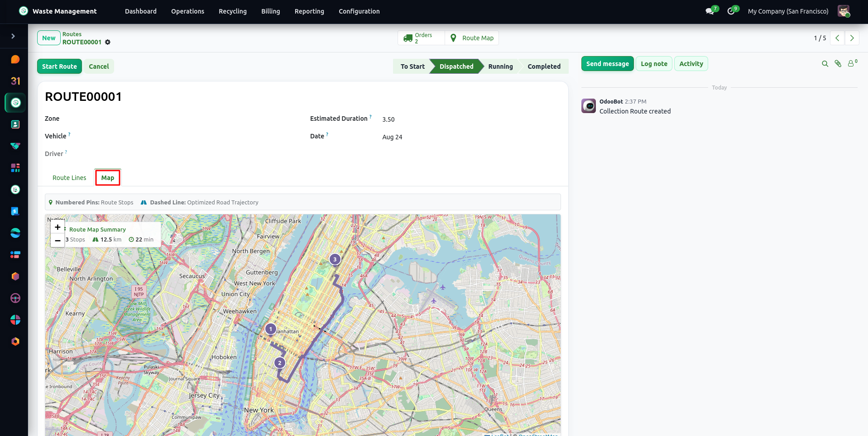The height and width of the screenshot is (436, 868).
Task: Open the blue wave circle icon in sidebar
Action: coord(15,233)
